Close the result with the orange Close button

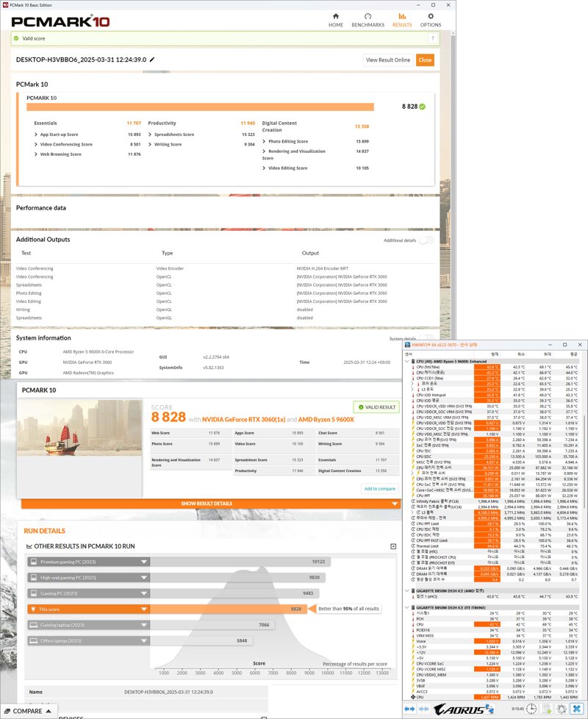point(425,60)
